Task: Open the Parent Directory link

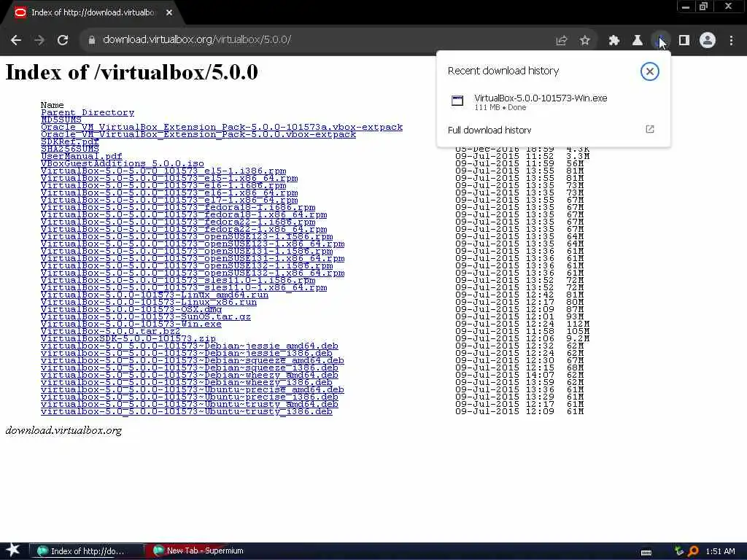Action: (x=88, y=112)
